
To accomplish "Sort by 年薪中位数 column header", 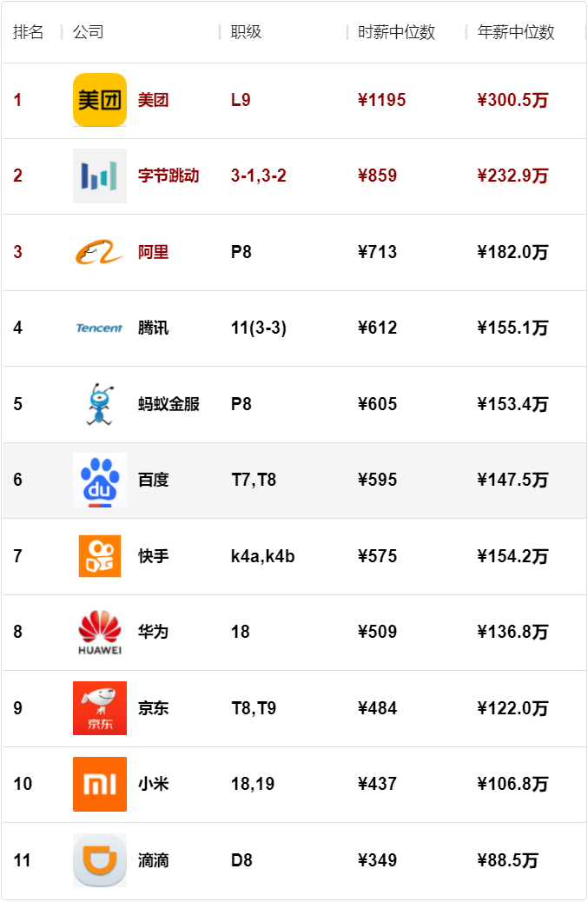I will [x=516, y=31].
